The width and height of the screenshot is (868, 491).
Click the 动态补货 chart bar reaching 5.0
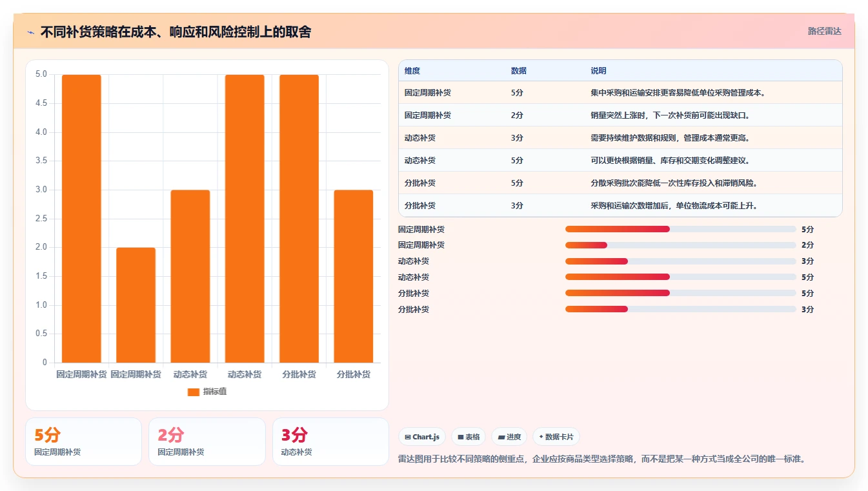tap(245, 219)
